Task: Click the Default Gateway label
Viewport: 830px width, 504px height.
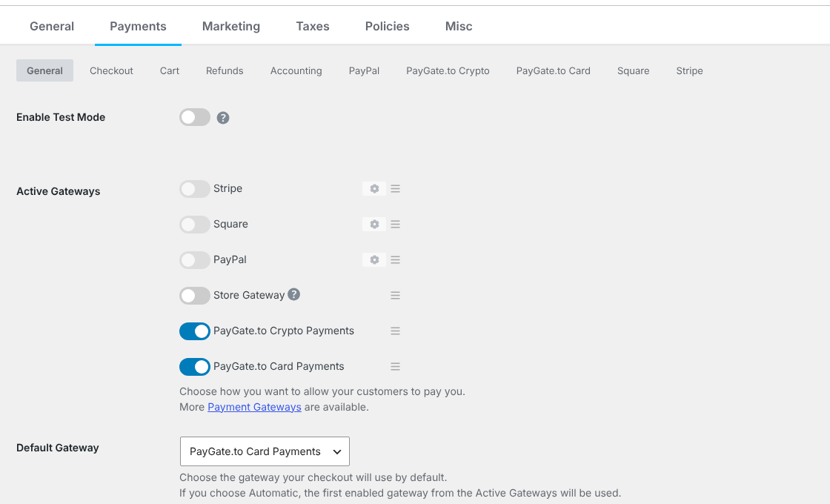Action: [x=58, y=448]
